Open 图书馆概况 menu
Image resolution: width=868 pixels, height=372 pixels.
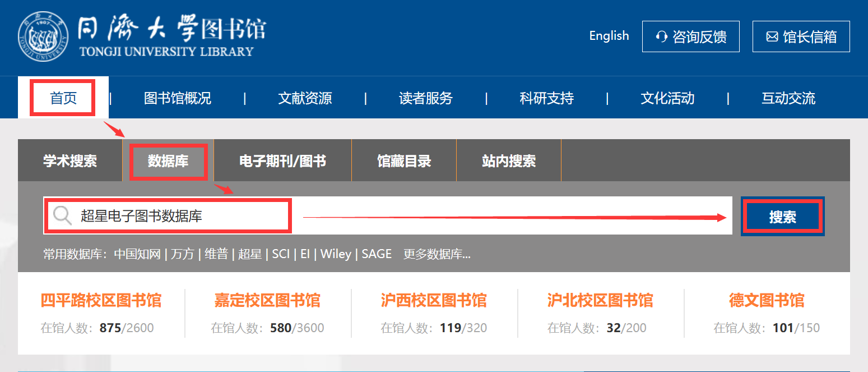pyautogui.click(x=178, y=98)
